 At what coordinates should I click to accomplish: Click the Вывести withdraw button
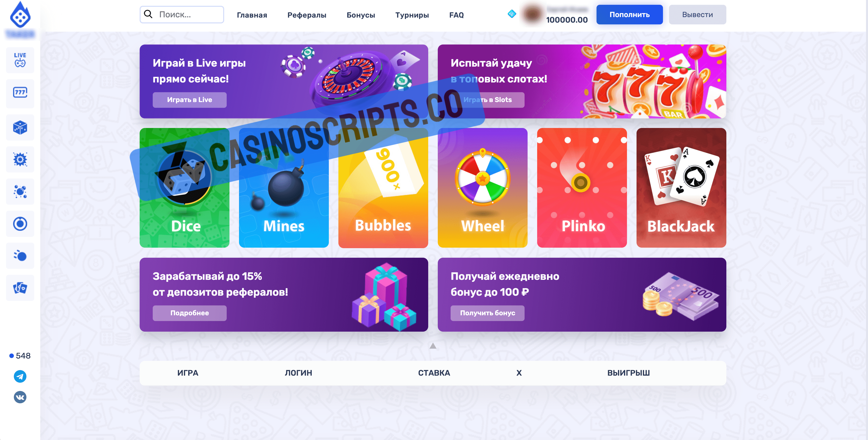pos(697,15)
